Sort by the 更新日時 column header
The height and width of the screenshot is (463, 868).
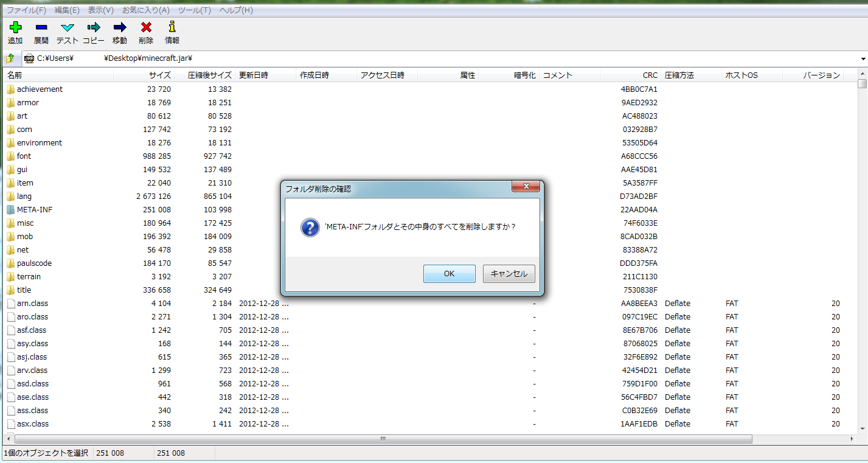[x=265, y=75]
